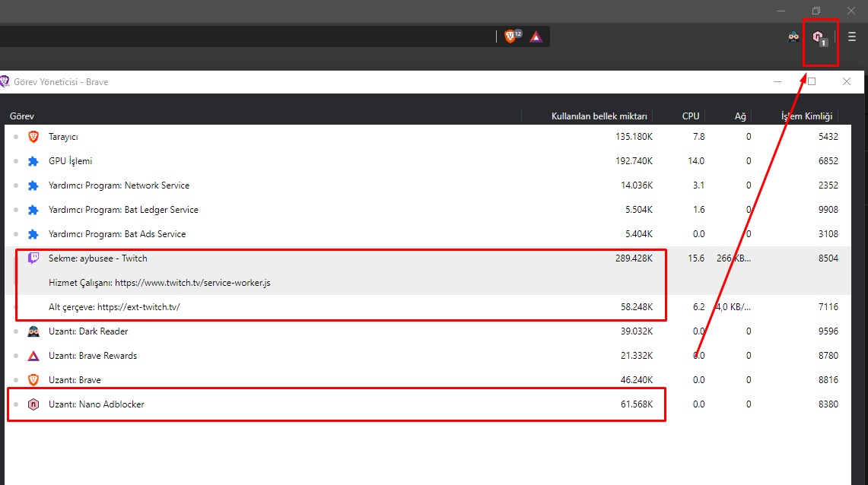Select Uzantı: Brave Rewards task

[x=428, y=356]
